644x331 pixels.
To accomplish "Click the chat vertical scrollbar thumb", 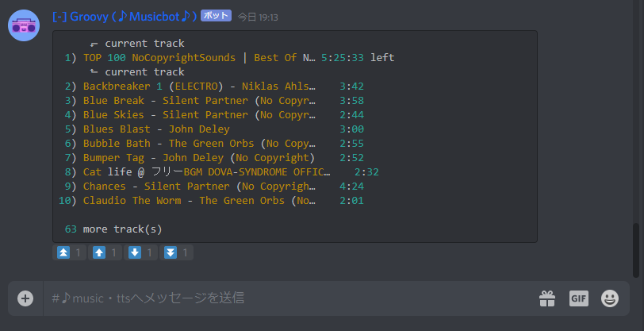I will pyautogui.click(x=636, y=250).
